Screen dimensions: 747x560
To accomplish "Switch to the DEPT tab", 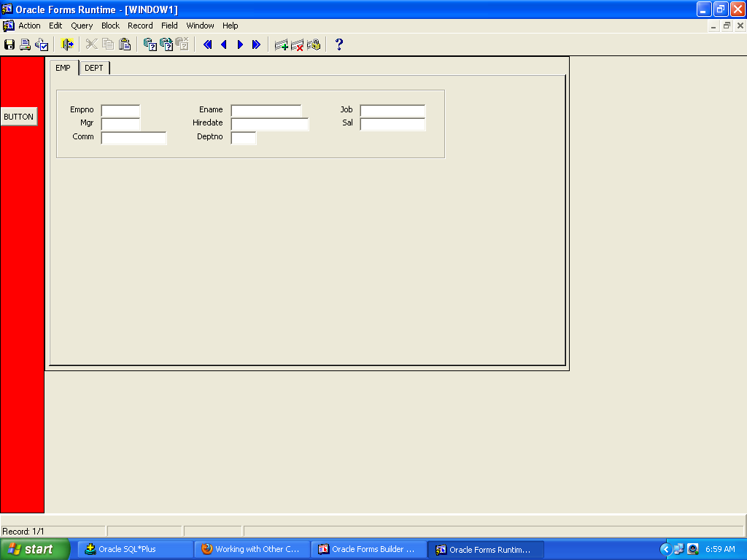I will pyautogui.click(x=94, y=68).
